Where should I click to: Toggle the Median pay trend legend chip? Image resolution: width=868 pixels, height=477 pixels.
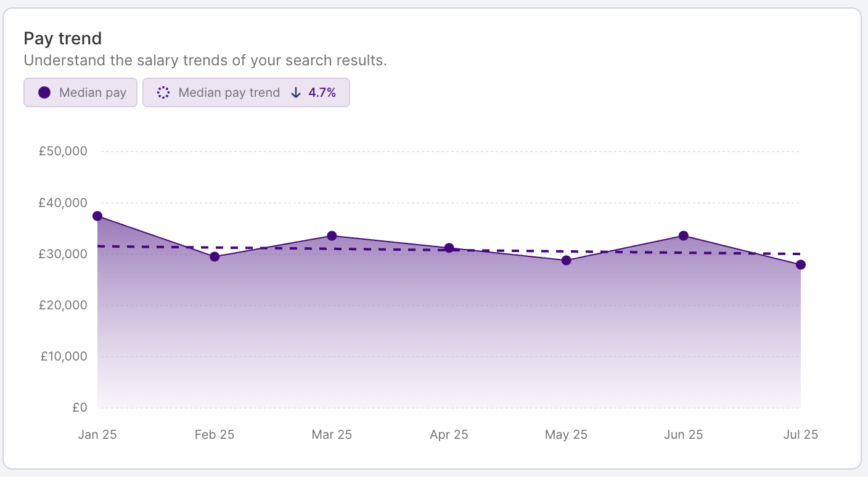(x=246, y=92)
